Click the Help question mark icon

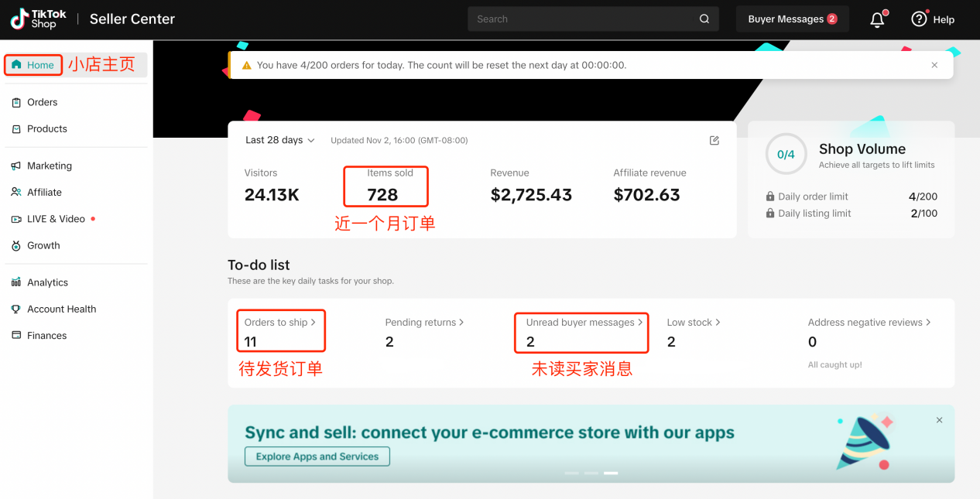tap(919, 19)
